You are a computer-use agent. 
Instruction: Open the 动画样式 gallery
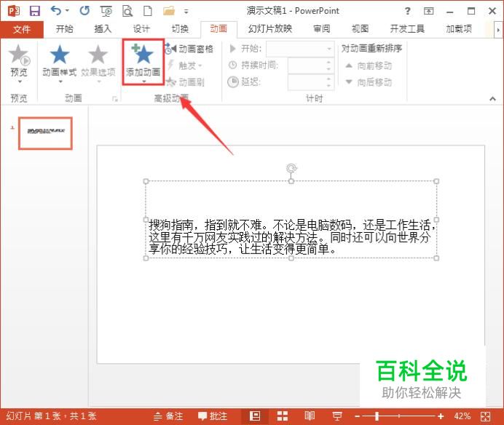(60, 63)
